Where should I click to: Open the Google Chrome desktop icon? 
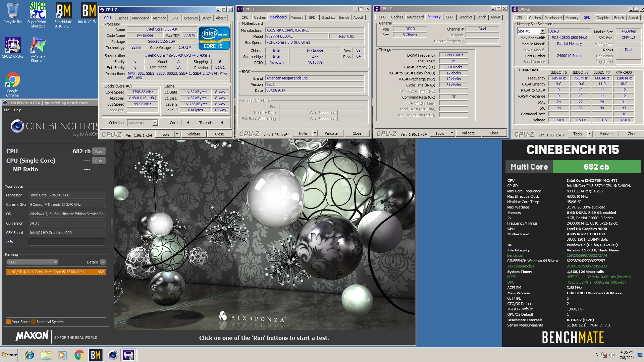12,84
